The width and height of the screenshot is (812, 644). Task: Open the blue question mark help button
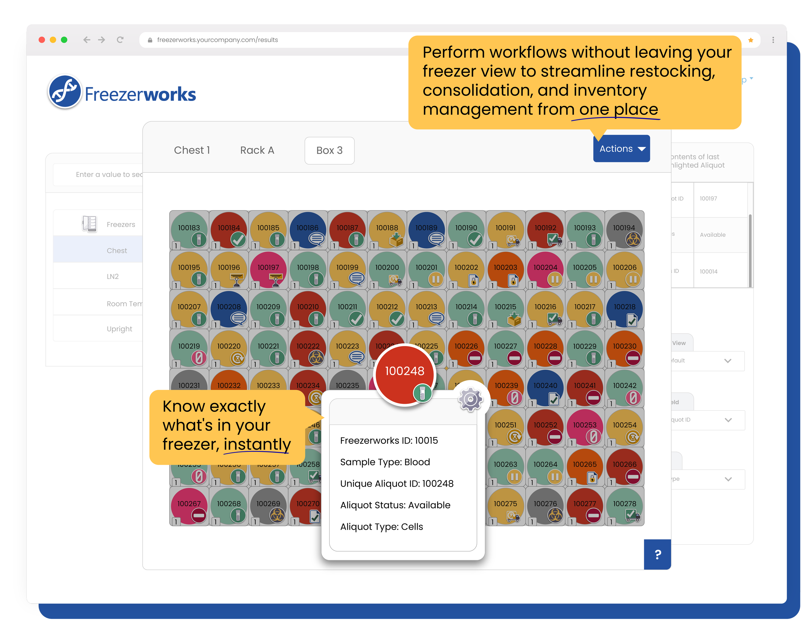tap(658, 554)
